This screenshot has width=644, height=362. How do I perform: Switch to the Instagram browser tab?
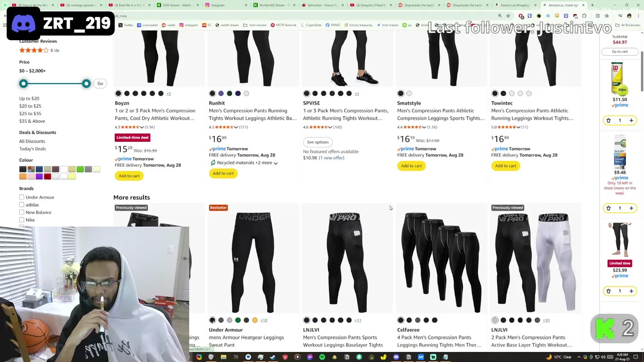[x=224, y=5]
